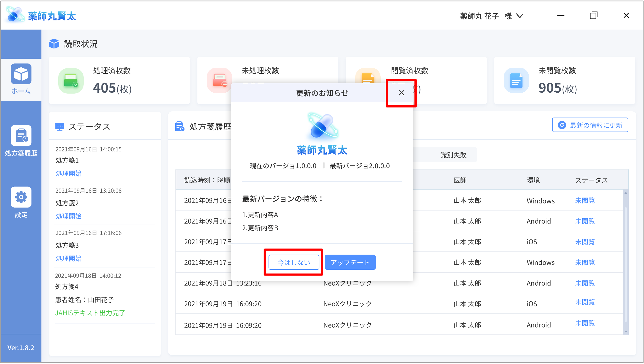The height and width of the screenshot is (364, 644).
Task: Click scrollbar down arrow in history table
Action: (626, 332)
